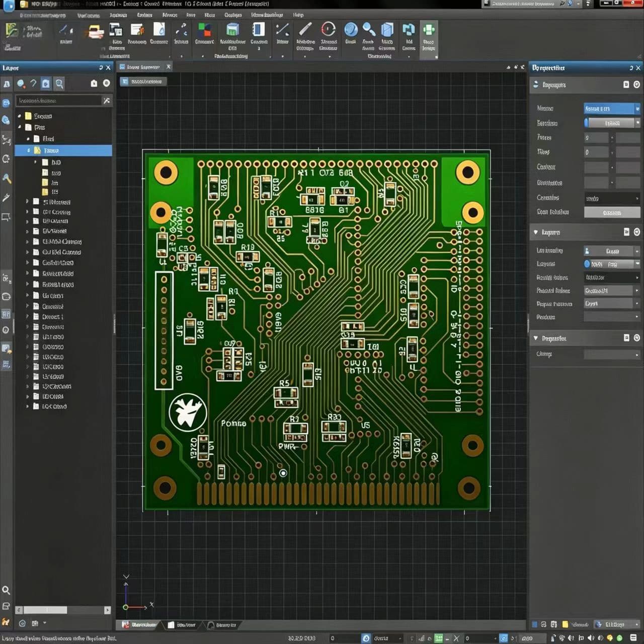Open the empty dropdown in bottom properties section
Viewport: 644px width, 644px height.
612,354
